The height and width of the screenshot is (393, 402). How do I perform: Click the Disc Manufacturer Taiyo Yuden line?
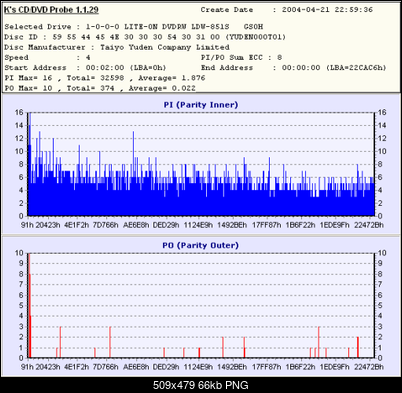[117, 47]
